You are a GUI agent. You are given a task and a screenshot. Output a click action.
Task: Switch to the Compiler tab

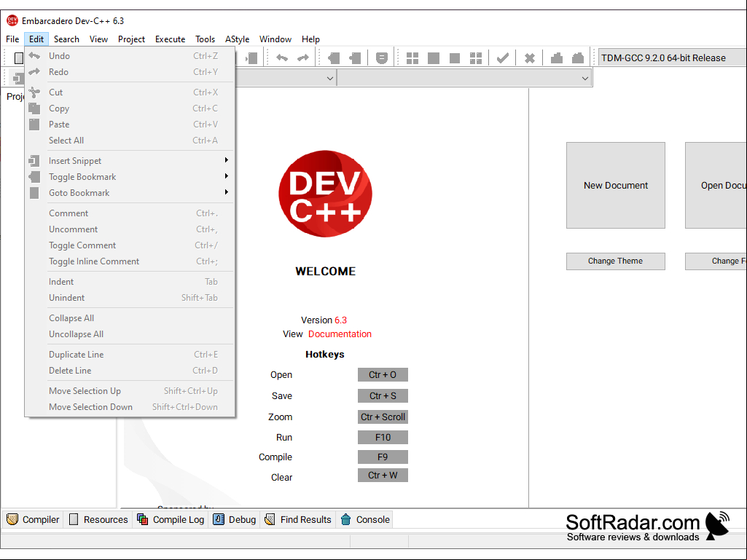click(33, 519)
